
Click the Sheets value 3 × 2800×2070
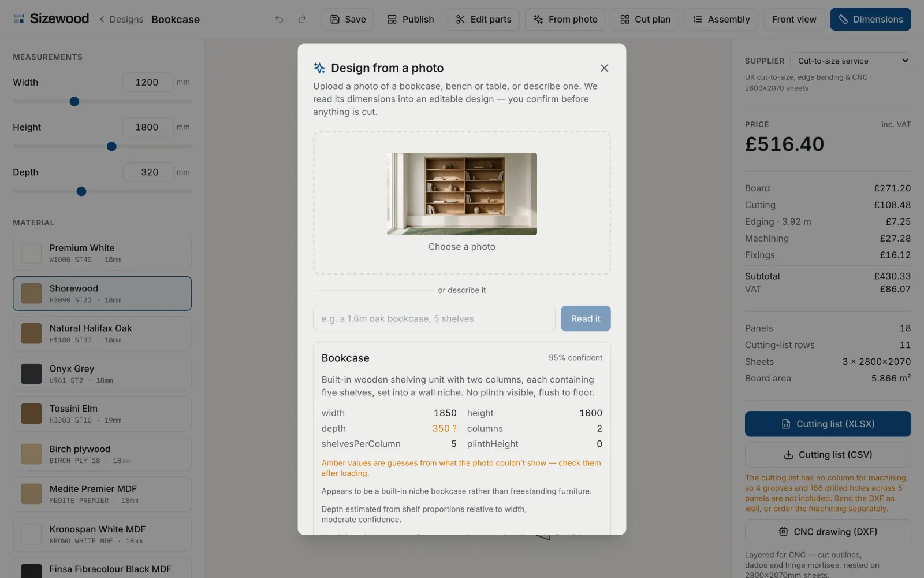click(x=876, y=362)
